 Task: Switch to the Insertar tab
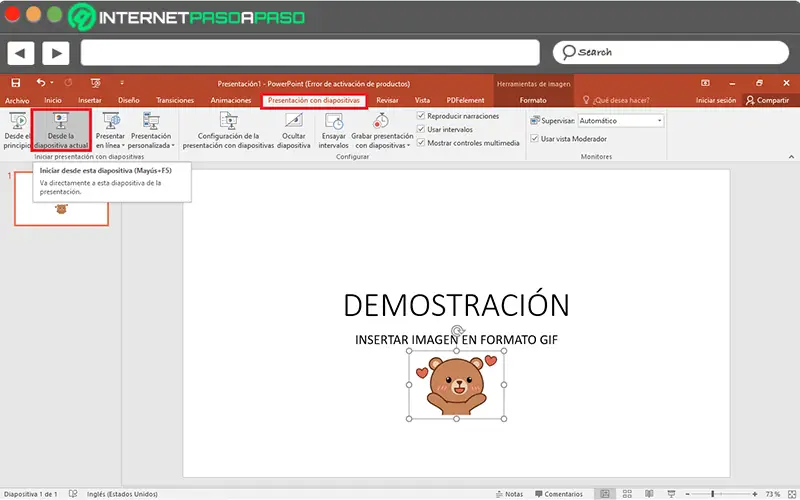click(90, 100)
